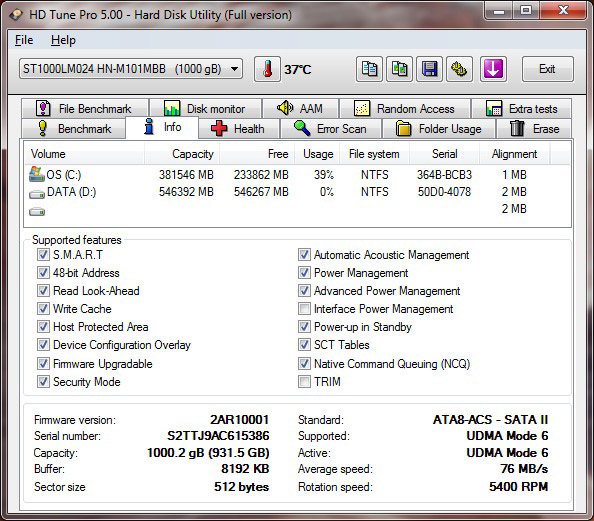The image size is (594, 521).
Task: Open the Extra tests tab
Action: [x=521, y=108]
